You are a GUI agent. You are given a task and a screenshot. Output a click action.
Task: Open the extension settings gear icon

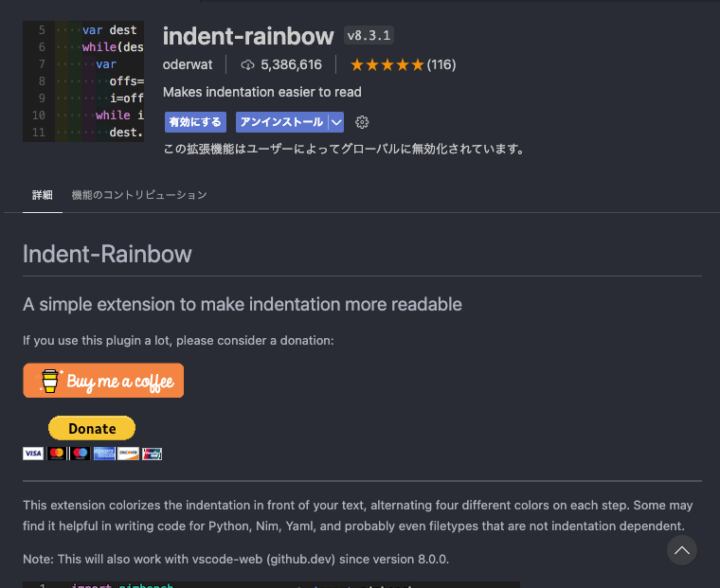point(362,122)
